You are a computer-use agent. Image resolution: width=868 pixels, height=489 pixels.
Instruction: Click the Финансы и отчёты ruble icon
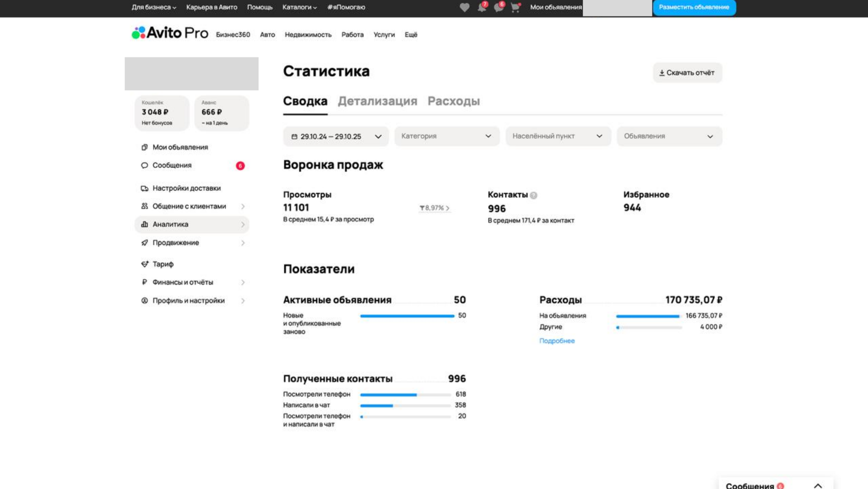tap(145, 282)
